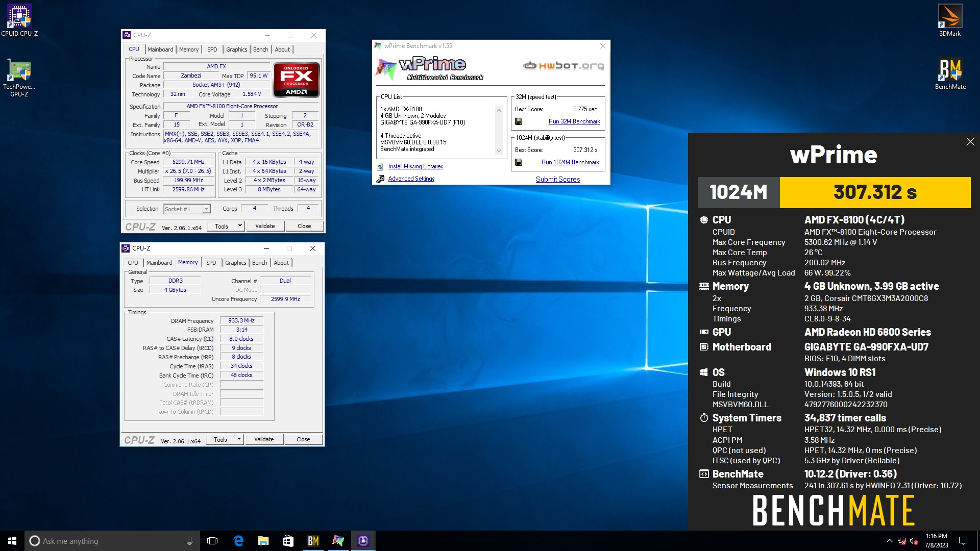Click the Multiplier value x 26.5
Viewport: 980px width, 551px height.
click(x=188, y=171)
